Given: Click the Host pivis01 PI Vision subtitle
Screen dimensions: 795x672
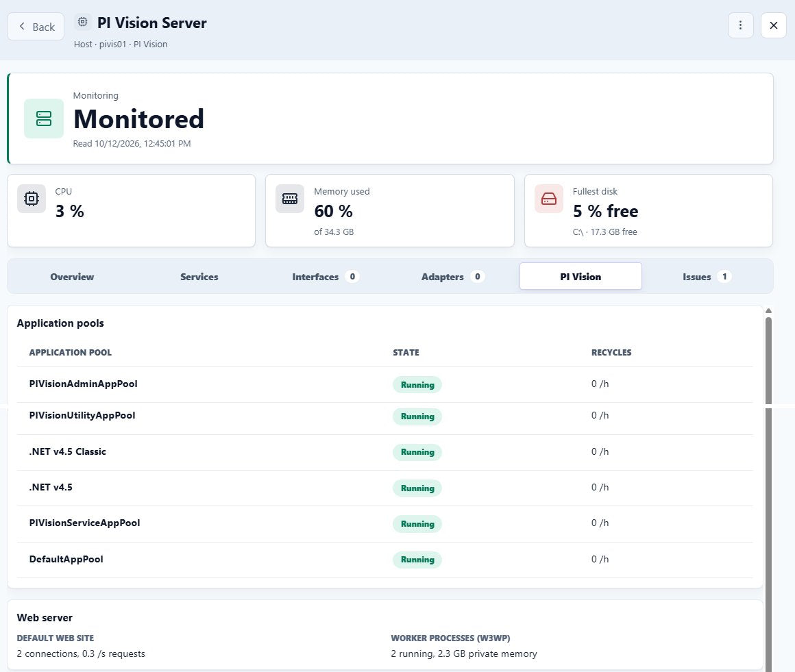Looking at the screenshot, I should 121,44.
